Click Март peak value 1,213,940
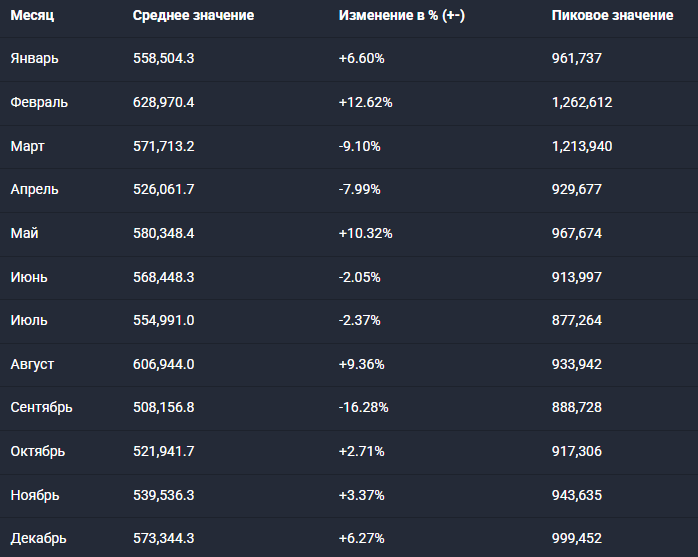 [582, 146]
